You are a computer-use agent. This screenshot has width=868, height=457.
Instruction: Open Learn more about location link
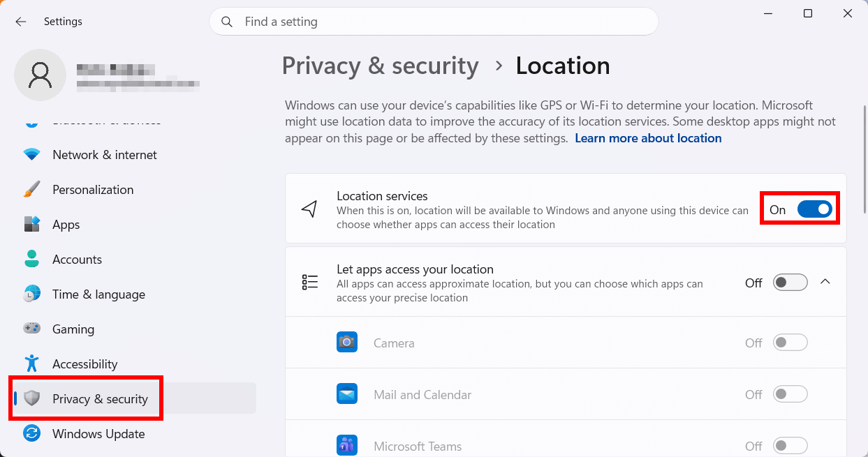[x=648, y=138]
